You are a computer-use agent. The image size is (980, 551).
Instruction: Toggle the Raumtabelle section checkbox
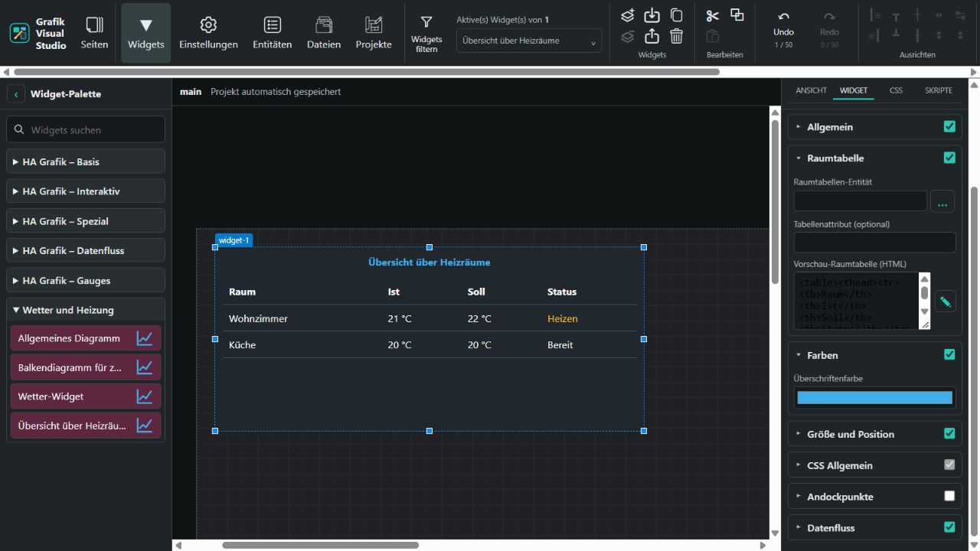[949, 158]
